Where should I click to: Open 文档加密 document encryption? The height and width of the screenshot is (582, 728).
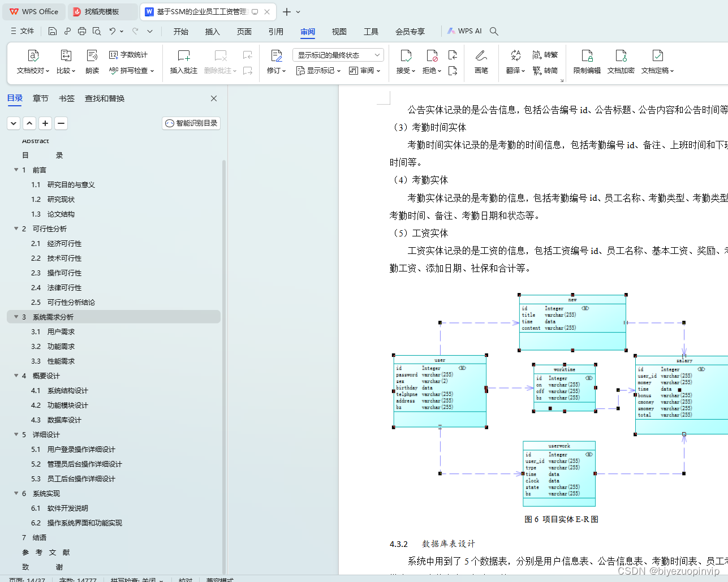click(621, 62)
